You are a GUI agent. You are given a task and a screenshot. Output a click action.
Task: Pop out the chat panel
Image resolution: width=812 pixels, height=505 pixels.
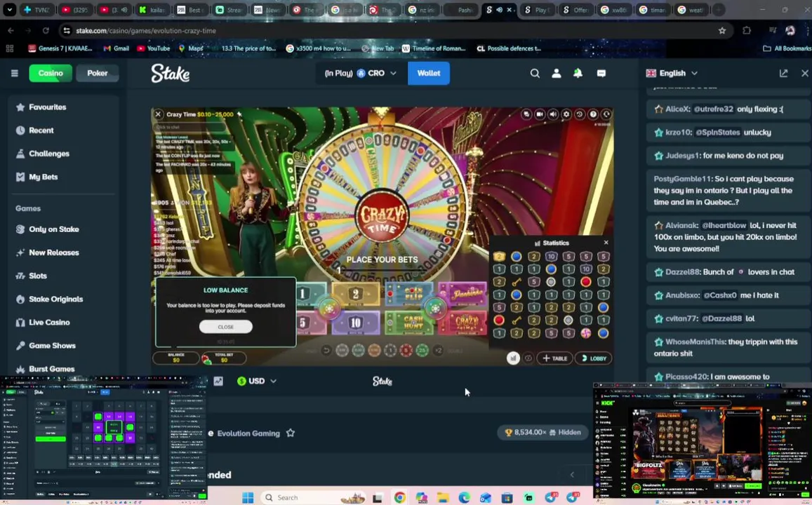click(783, 74)
